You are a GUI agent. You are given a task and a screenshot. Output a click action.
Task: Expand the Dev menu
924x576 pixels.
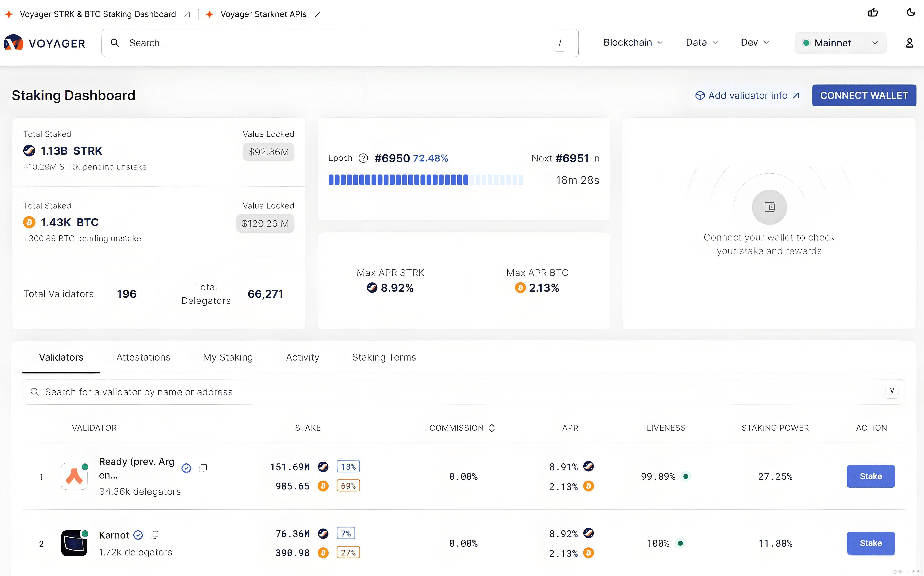[x=754, y=43]
